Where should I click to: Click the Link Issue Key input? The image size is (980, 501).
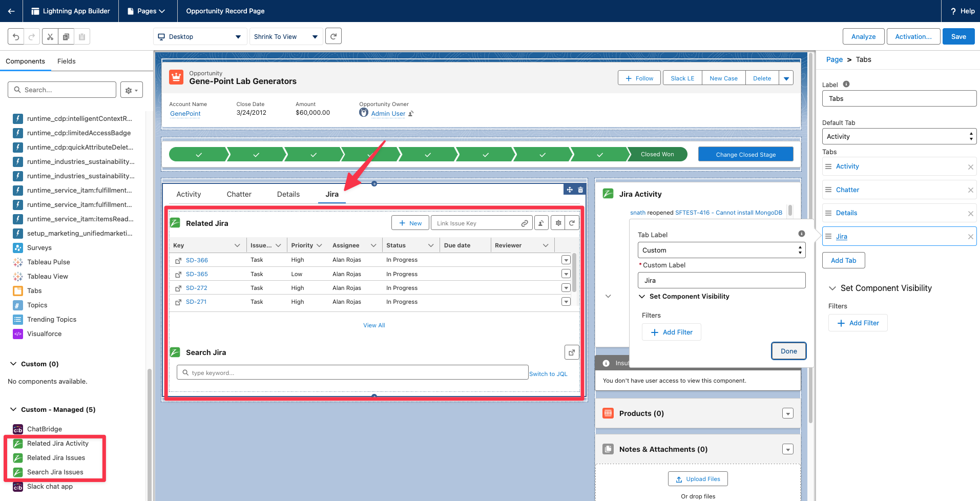482,223
